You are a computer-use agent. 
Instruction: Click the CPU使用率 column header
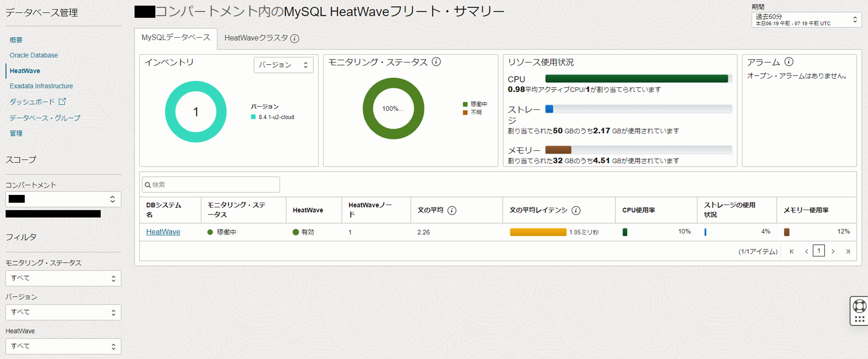tap(656, 210)
